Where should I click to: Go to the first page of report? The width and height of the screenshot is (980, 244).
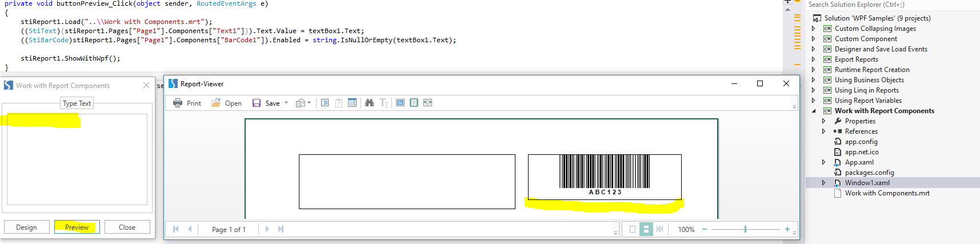[x=176, y=229]
